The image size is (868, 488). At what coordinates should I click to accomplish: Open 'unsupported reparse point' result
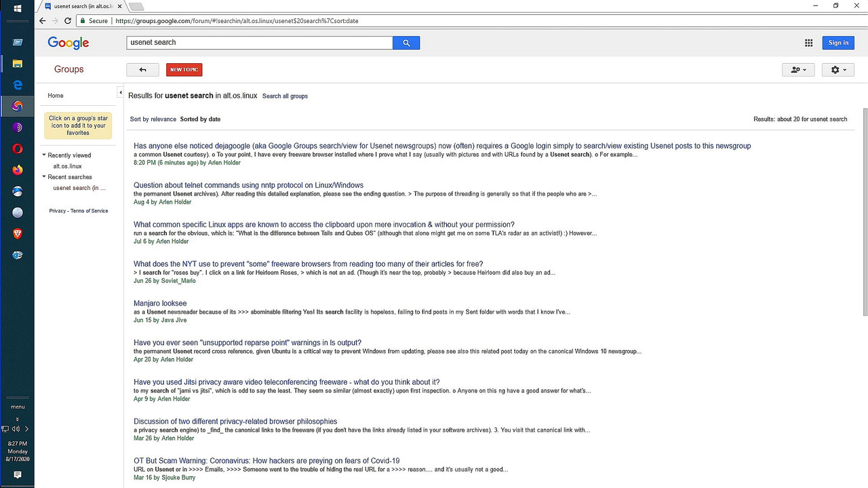pyautogui.click(x=248, y=343)
